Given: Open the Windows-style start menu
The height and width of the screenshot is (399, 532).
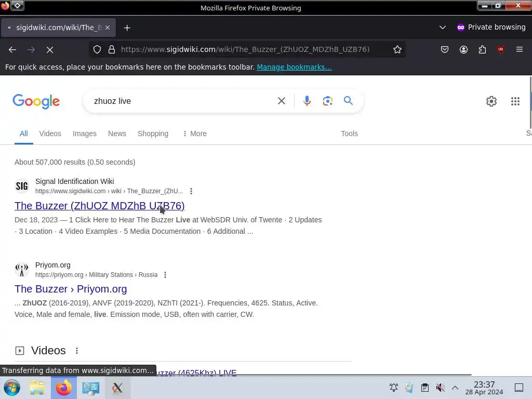Looking at the screenshot, I should pyautogui.click(x=12, y=388).
